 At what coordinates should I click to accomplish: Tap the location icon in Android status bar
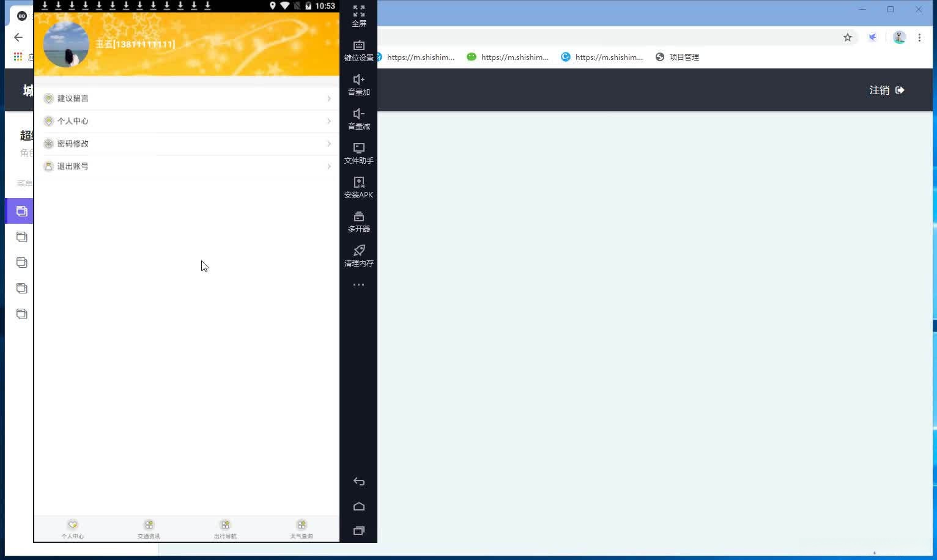point(273,6)
